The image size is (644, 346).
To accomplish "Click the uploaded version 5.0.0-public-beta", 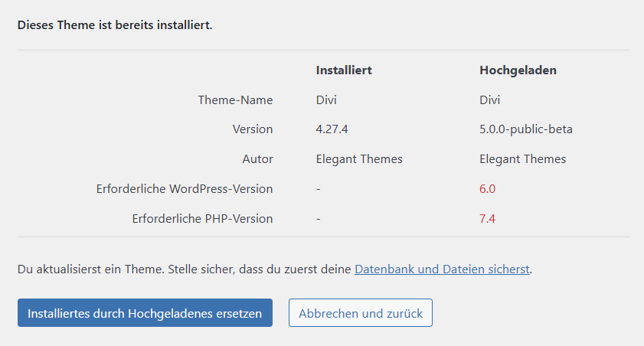I will pyautogui.click(x=526, y=129).
